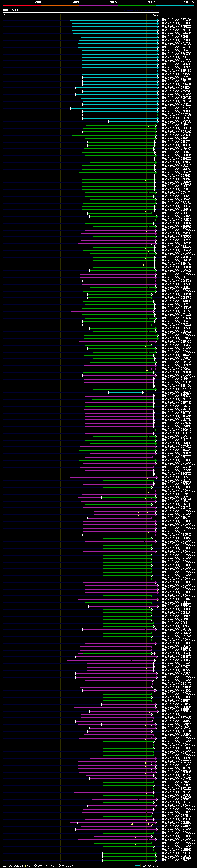Select the UniRef100_B7G4K0 label

pos(176,149)
